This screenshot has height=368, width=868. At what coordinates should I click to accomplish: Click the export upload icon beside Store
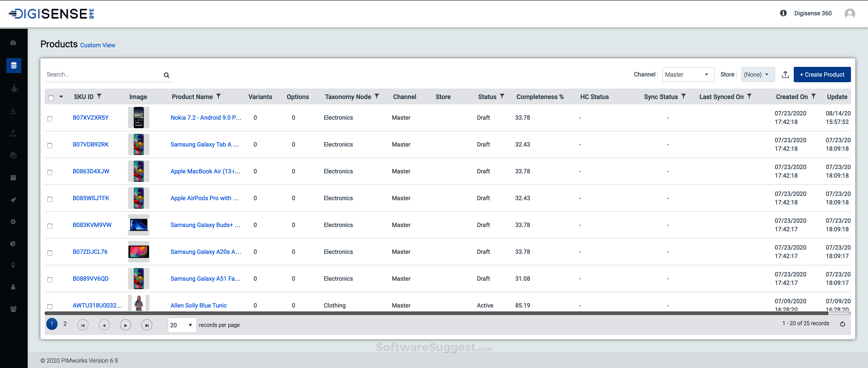785,75
